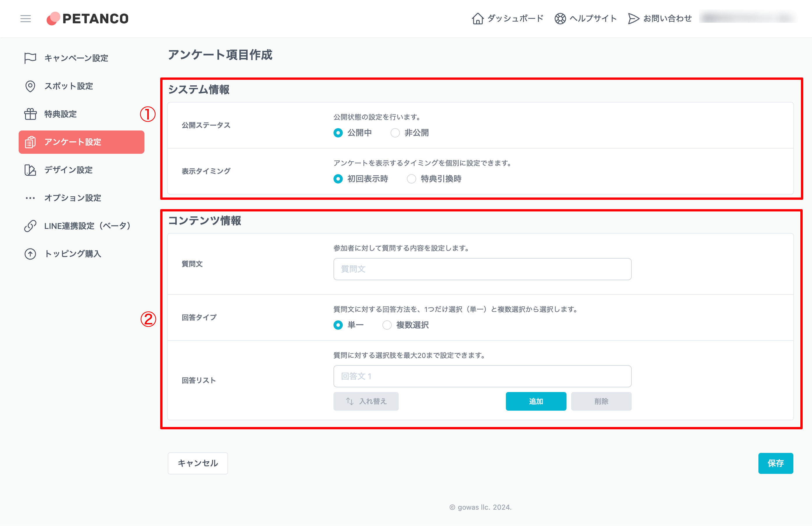This screenshot has height=526, width=812.
Task: Click the design swatch icon for デザイン設定
Action: point(30,170)
